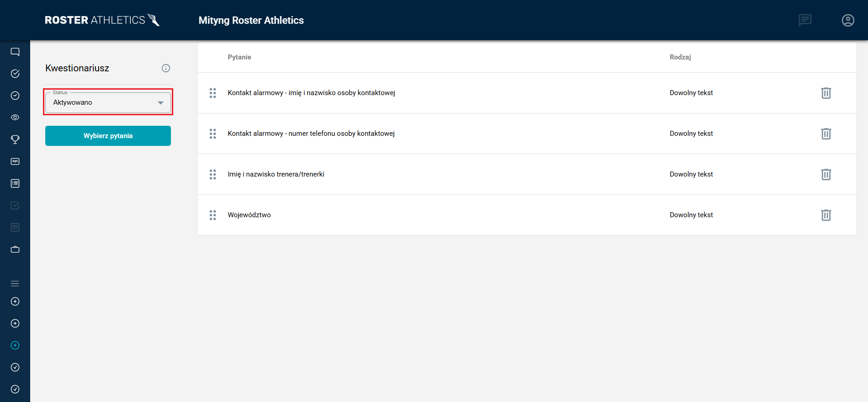Click the Wybierz pytania button

[x=108, y=136]
